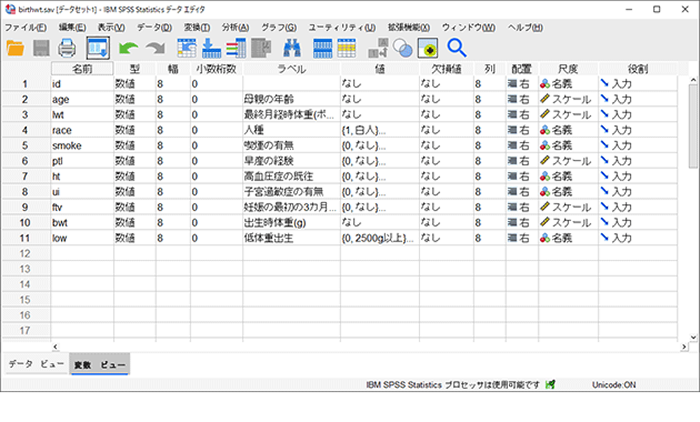Open the グラフ(G) menu
700x422 pixels.
tap(279, 28)
